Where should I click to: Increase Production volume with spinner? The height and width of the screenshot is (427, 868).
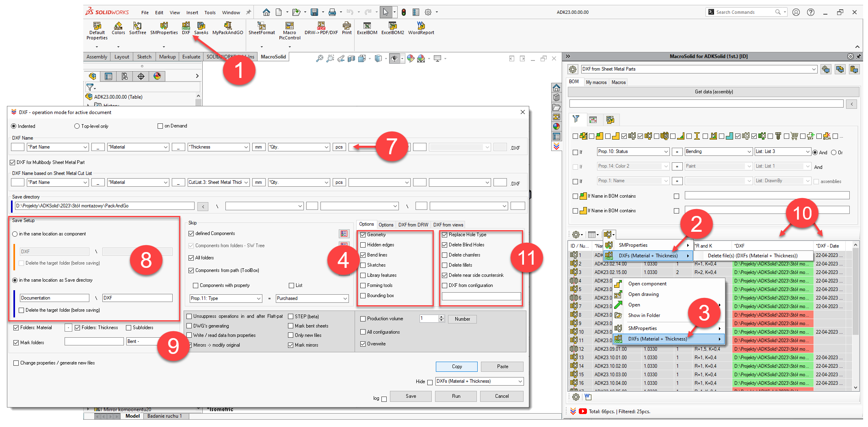[x=442, y=317]
